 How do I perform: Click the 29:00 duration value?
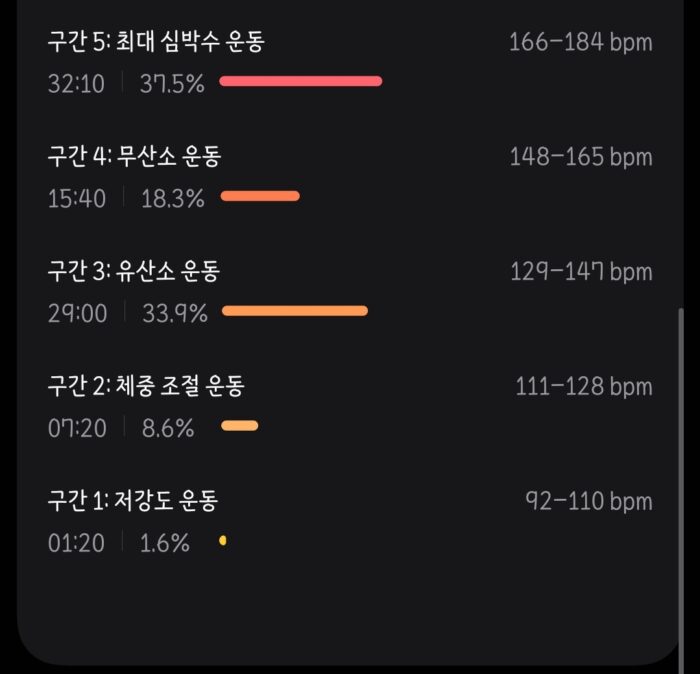coord(78,313)
